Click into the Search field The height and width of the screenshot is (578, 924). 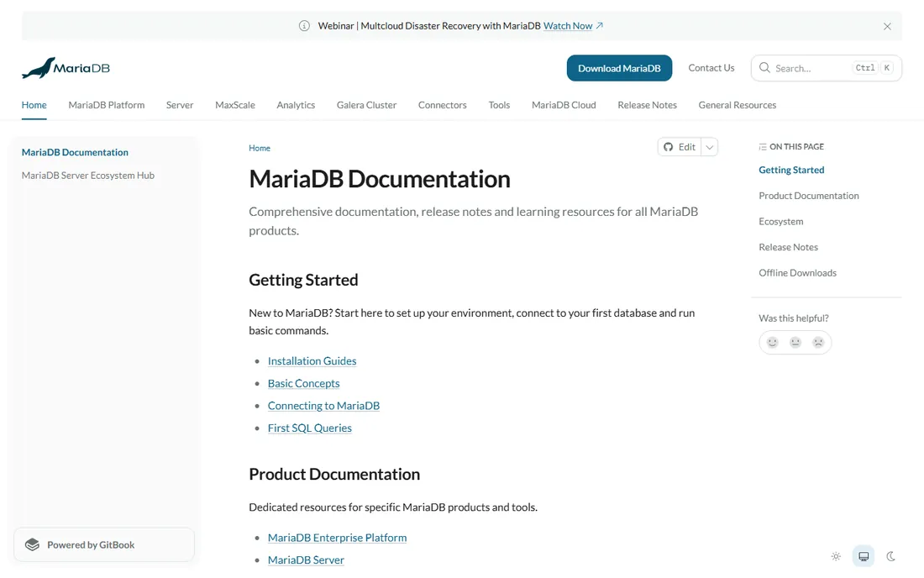click(827, 68)
